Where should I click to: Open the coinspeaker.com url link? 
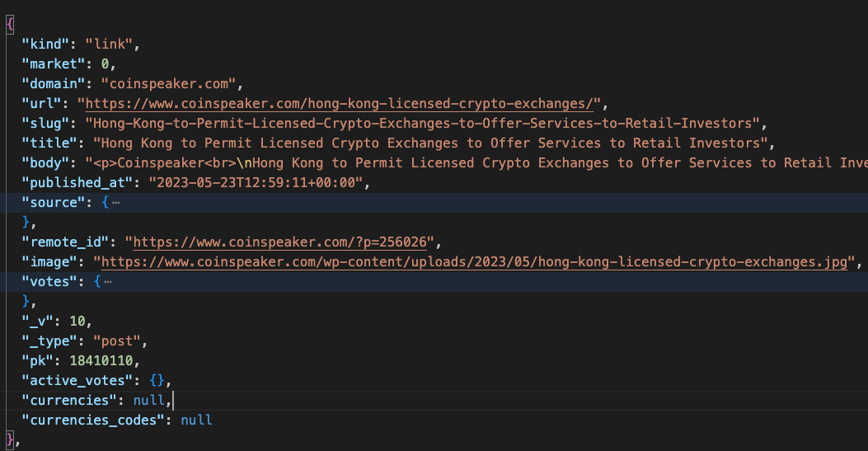point(340,103)
